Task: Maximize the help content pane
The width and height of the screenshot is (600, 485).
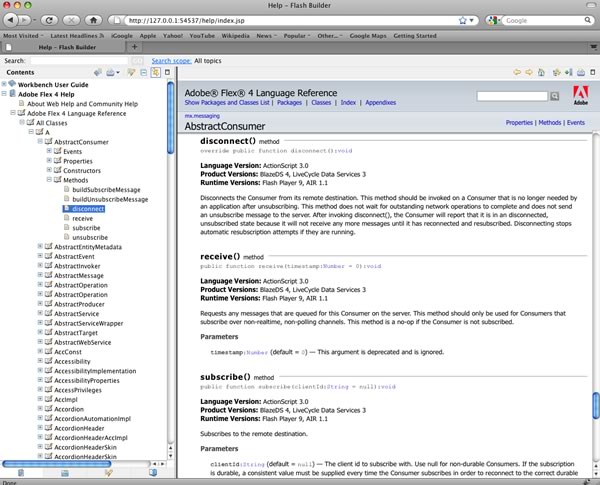Action: [x=593, y=72]
